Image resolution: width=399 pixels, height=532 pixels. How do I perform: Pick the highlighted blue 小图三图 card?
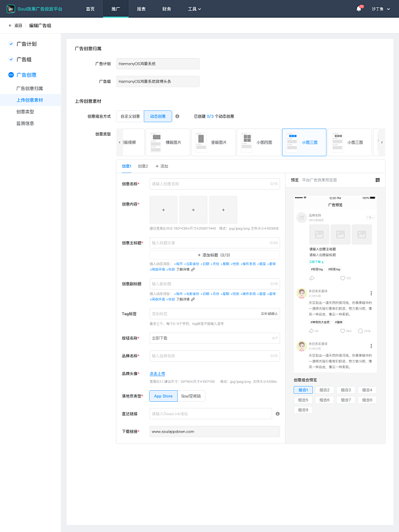304,142
